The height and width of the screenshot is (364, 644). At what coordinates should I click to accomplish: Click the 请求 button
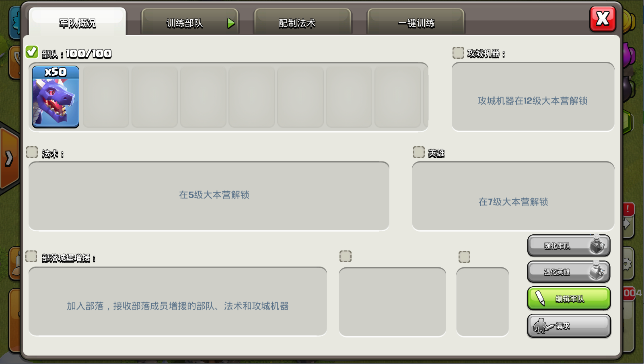coord(569,325)
